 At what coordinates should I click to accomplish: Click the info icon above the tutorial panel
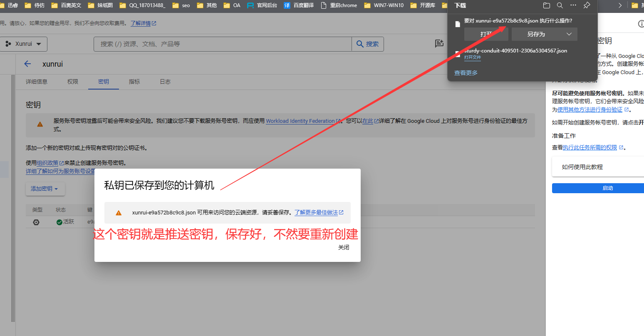[641, 24]
